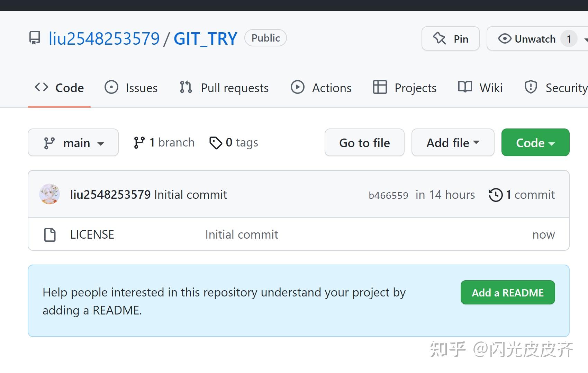Open Projects using its panel icon
The height and width of the screenshot is (373, 588).
click(x=380, y=88)
